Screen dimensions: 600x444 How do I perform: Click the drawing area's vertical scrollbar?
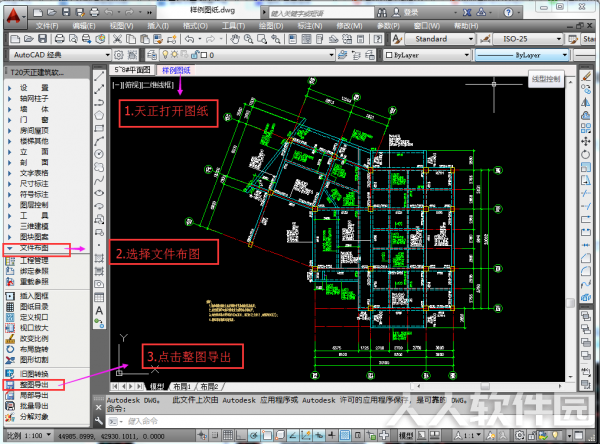coord(571,229)
